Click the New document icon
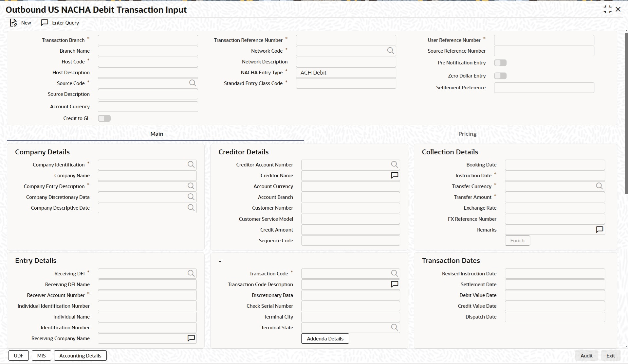The image size is (628, 364). (x=13, y=23)
